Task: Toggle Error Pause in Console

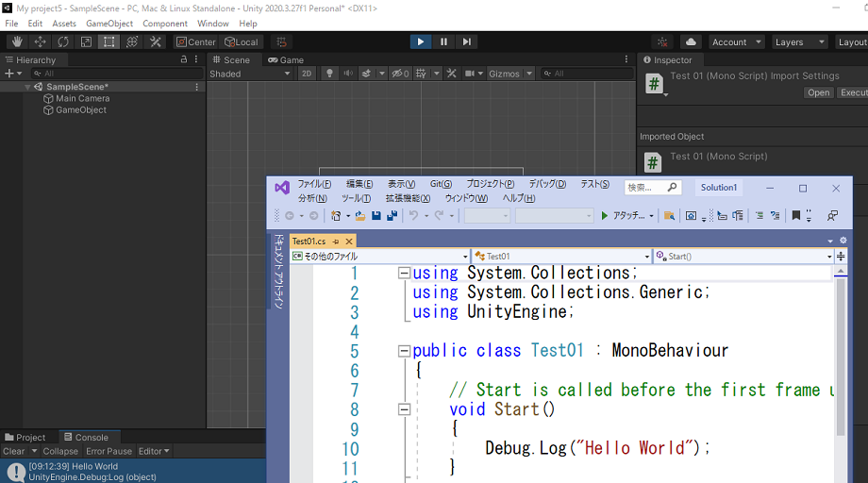Action: click(x=109, y=451)
